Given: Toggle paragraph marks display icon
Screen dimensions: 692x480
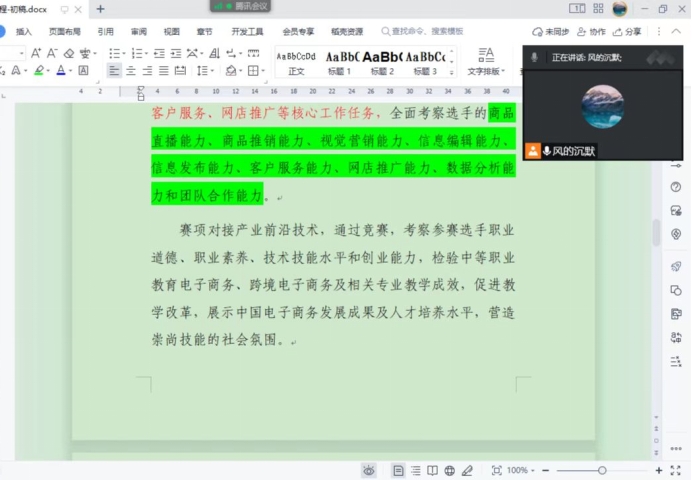Looking at the screenshot, I should tap(231, 53).
